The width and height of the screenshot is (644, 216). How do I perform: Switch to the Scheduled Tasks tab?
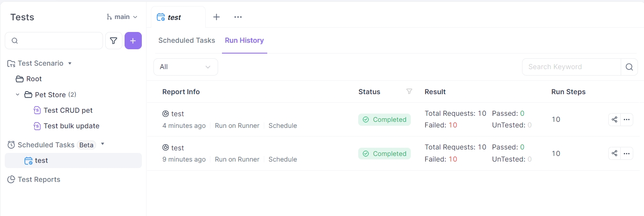tap(186, 40)
